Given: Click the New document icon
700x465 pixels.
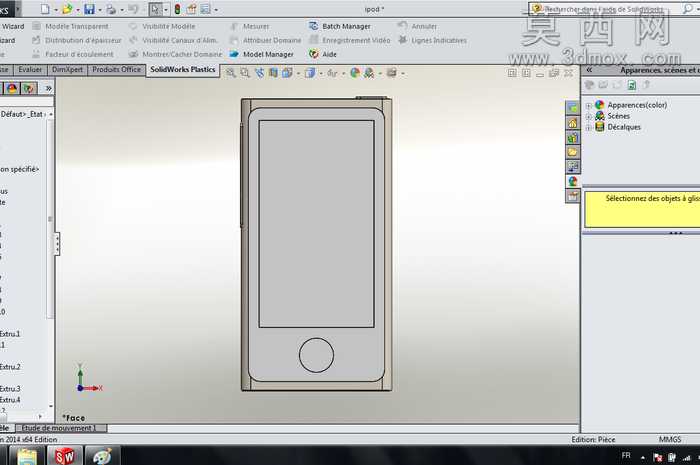Looking at the screenshot, I should click(46, 9).
